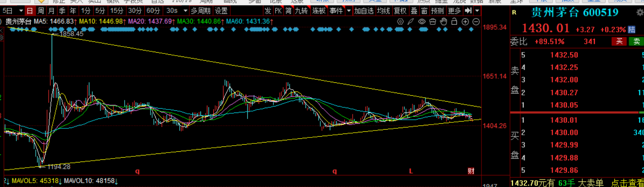Open the quote panel gear settings

tap(640, 13)
